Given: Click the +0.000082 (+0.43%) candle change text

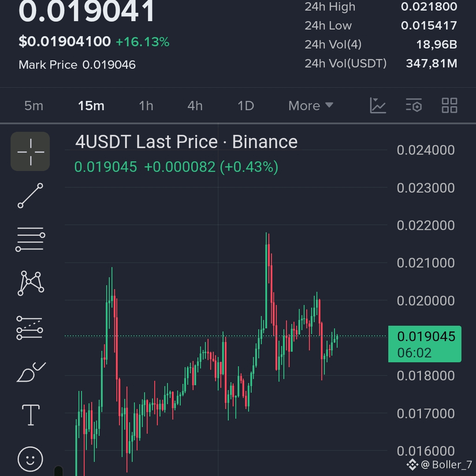Looking at the screenshot, I should (211, 167).
